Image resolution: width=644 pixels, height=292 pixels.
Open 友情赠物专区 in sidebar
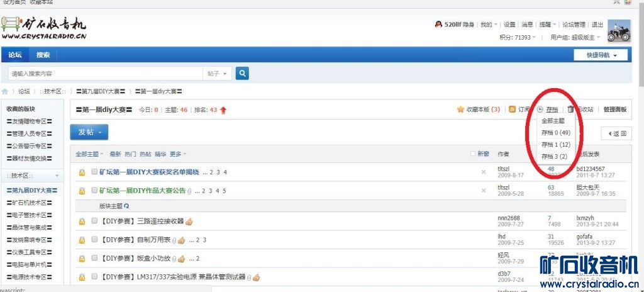click(29, 121)
